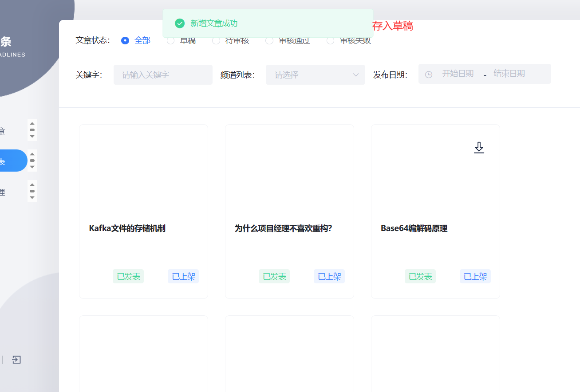Open the 为什么项目经理不喜欢重构? article card
This screenshot has height=392, width=580.
click(289, 212)
